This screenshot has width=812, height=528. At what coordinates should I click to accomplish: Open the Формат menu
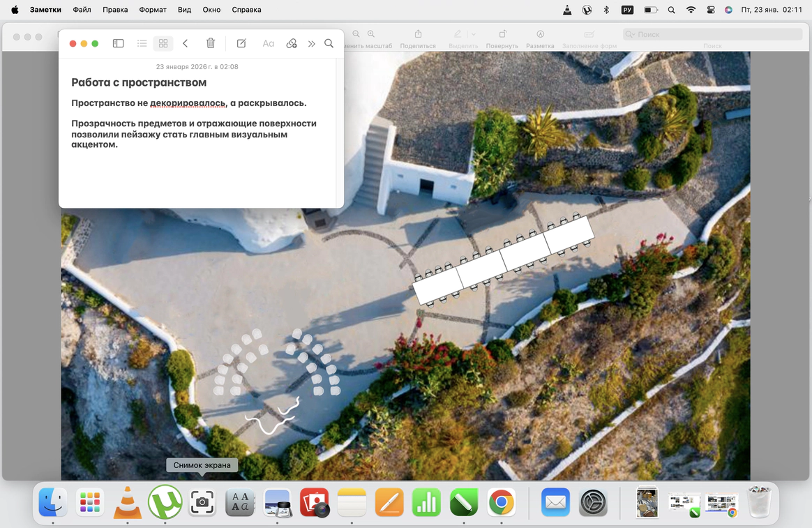click(x=153, y=10)
